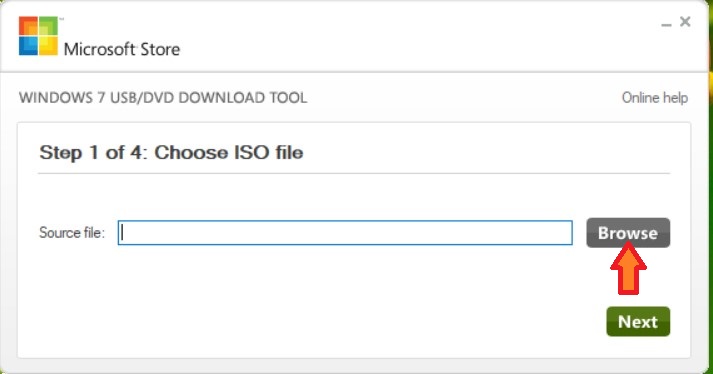
Task: Focus the Source file text box
Action: [x=345, y=232]
